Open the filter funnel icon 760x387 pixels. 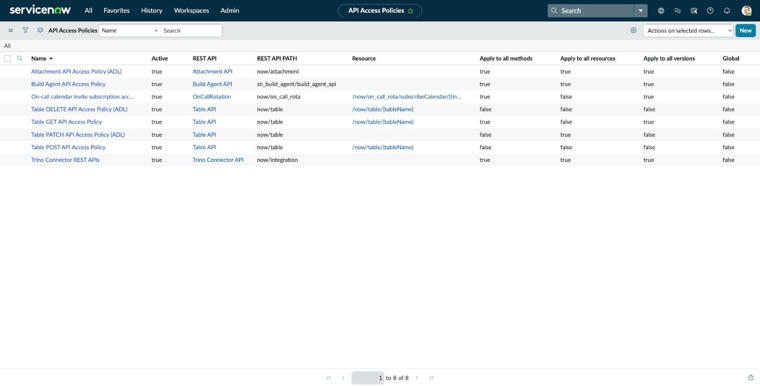click(x=25, y=31)
